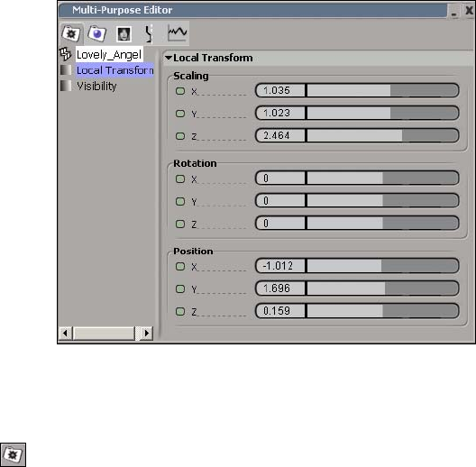Toggle animation button for Rotation X
The height and width of the screenshot is (467, 476).
click(x=180, y=179)
